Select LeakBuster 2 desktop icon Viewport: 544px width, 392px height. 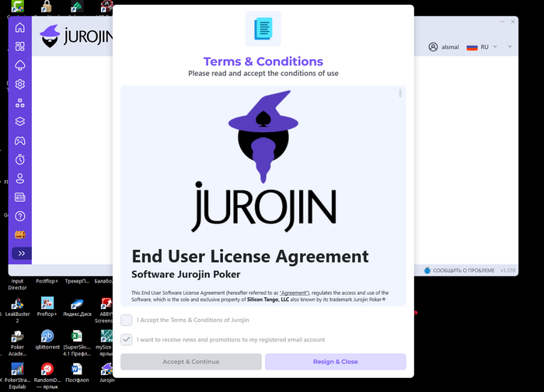[x=17, y=310]
